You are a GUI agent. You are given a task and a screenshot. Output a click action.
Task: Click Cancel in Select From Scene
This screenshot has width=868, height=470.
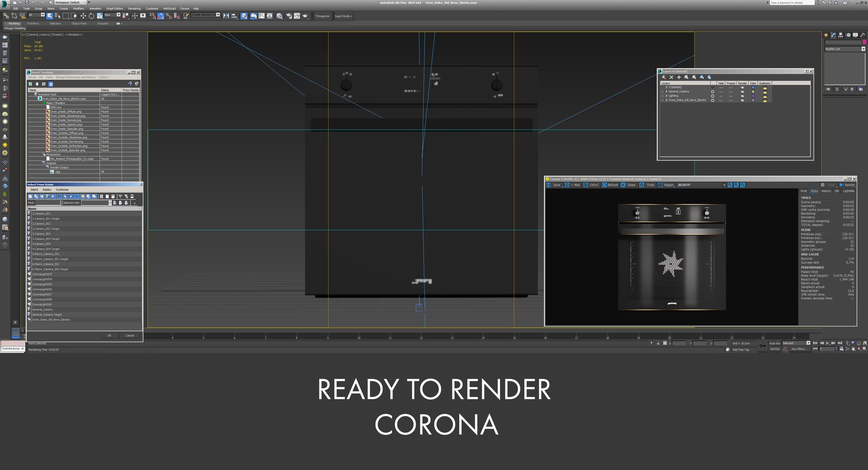pos(130,336)
